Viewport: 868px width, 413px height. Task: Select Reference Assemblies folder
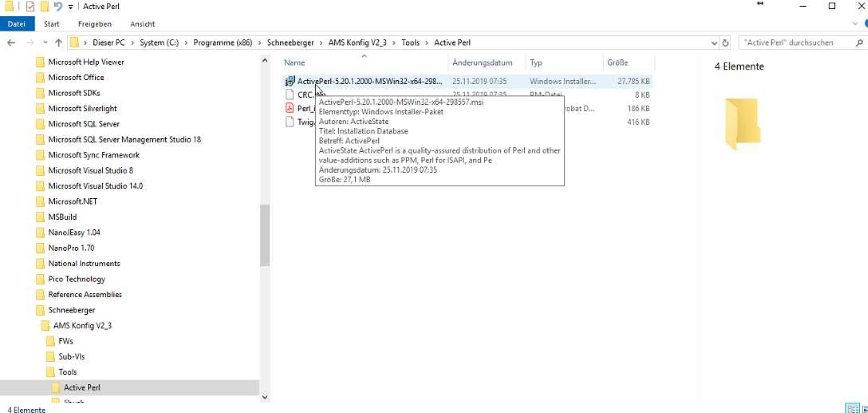click(85, 295)
